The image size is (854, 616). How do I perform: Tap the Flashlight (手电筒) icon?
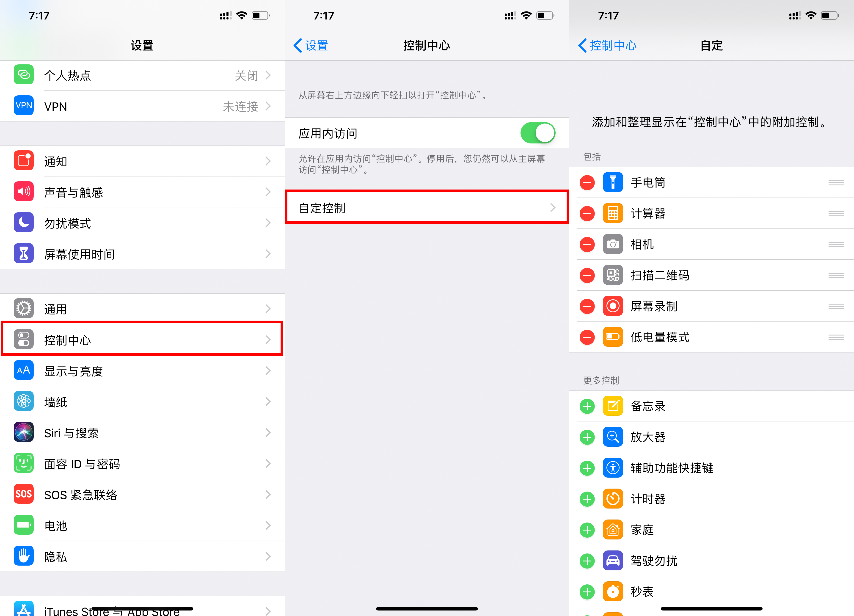tap(613, 183)
